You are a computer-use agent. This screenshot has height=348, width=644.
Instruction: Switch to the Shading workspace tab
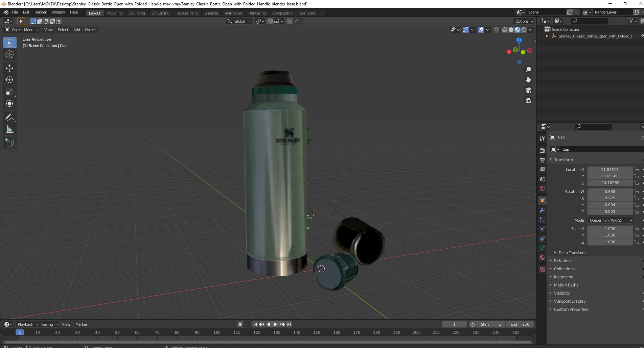(x=211, y=13)
